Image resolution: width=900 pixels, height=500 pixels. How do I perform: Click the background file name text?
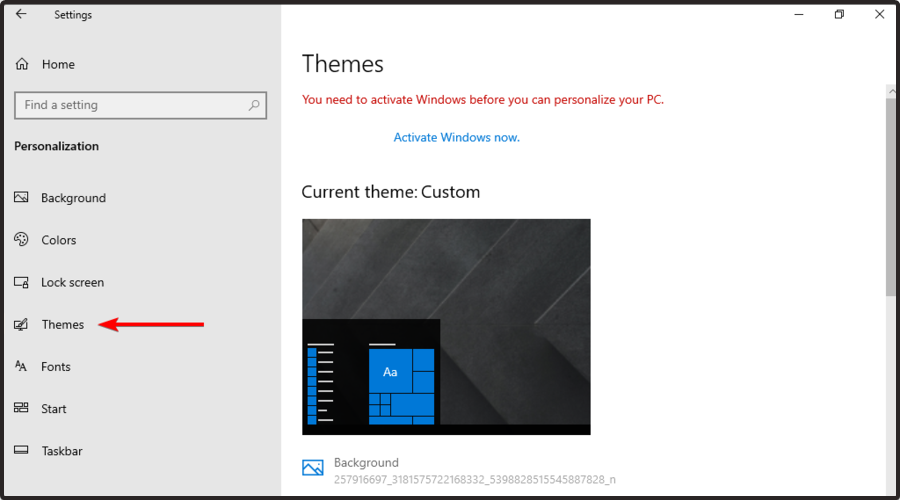475,479
